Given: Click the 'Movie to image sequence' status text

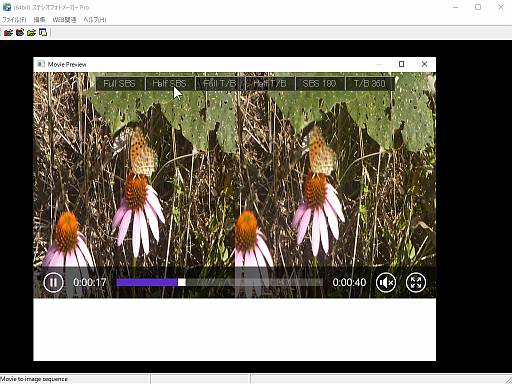Looking at the screenshot, I should click(34, 379).
